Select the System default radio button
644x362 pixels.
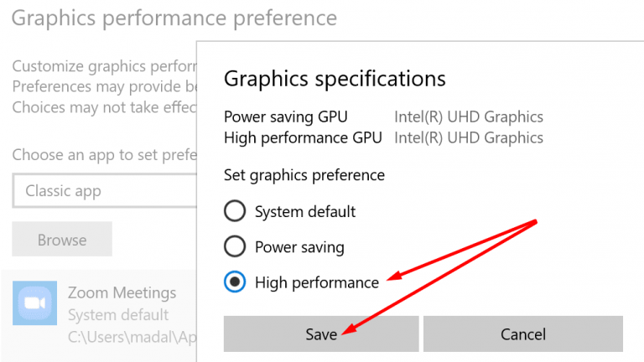[236, 212]
